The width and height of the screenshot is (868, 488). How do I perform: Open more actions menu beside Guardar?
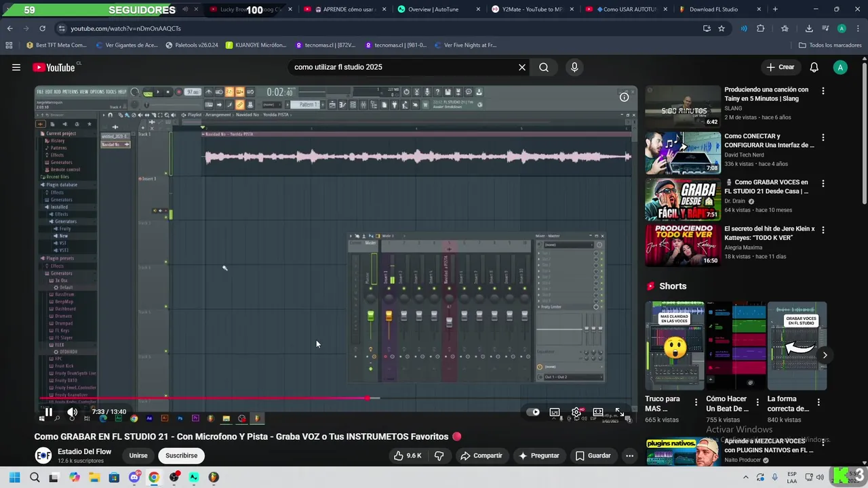[629, 455]
